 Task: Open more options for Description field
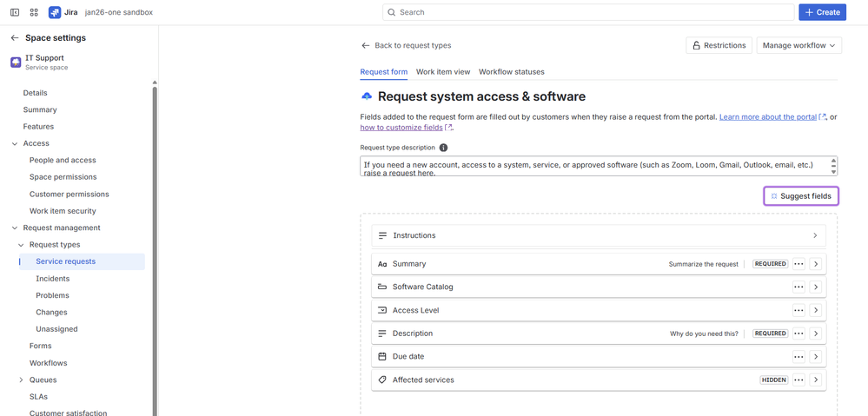(x=798, y=333)
